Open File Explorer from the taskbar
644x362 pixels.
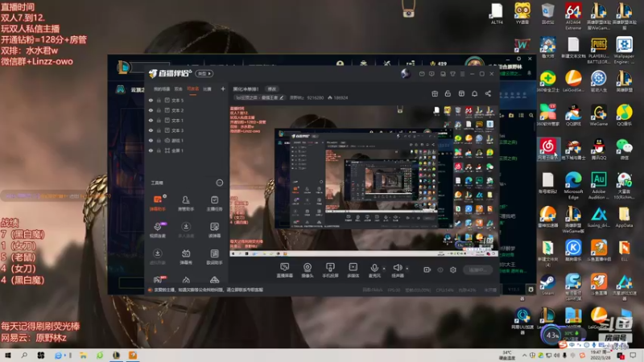(x=83, y=356)
